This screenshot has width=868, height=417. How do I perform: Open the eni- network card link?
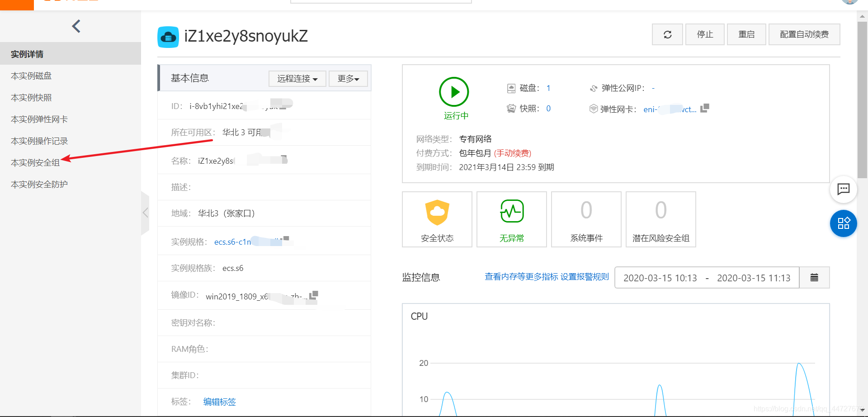670,109
